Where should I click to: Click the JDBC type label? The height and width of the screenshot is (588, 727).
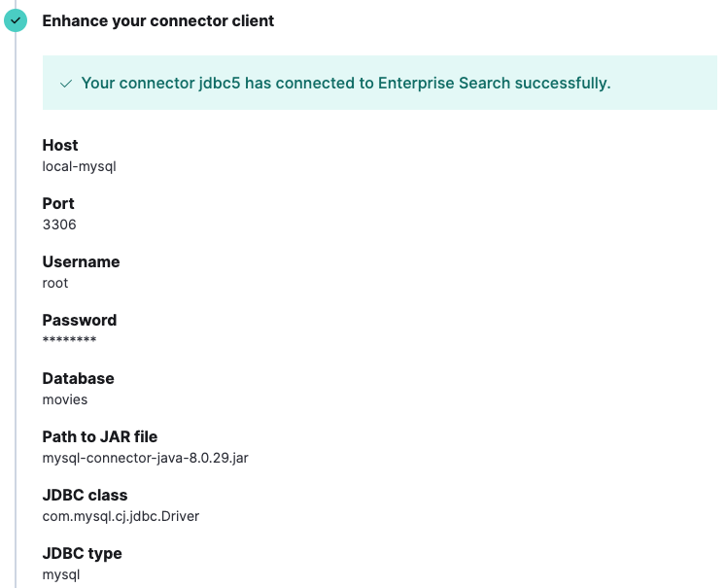coord(82,553)
